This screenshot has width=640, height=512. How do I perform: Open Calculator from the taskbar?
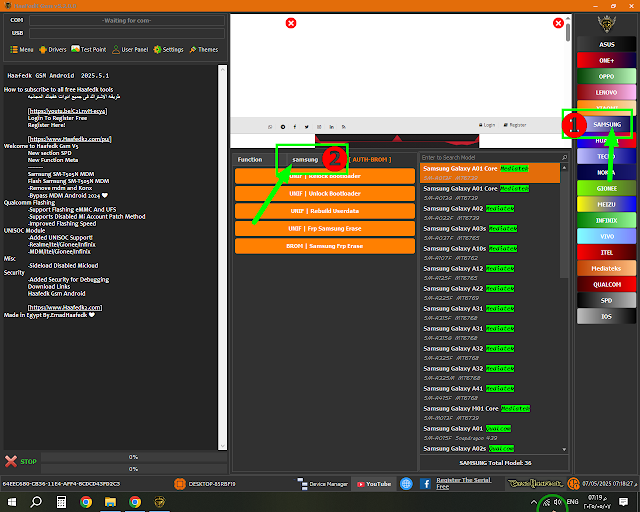coord(61,502)
